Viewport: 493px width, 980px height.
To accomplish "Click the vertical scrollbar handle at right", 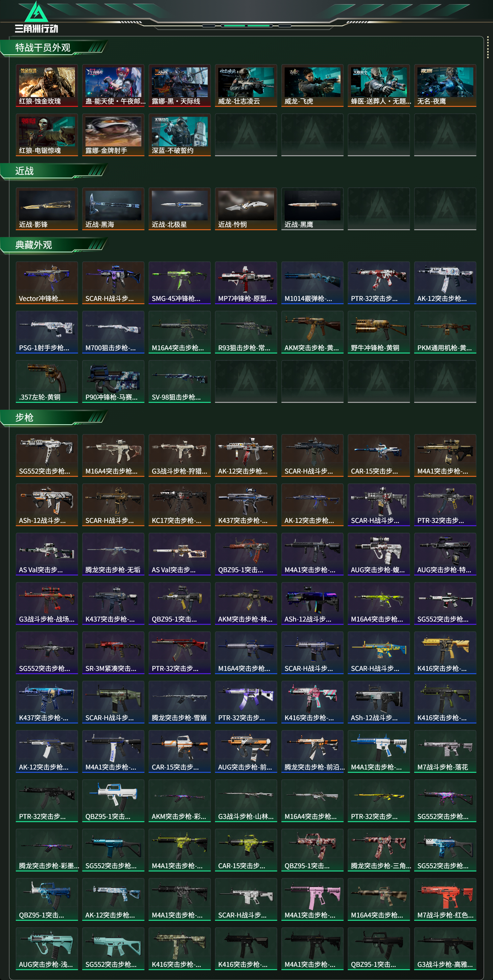I will tap(488, 48).
